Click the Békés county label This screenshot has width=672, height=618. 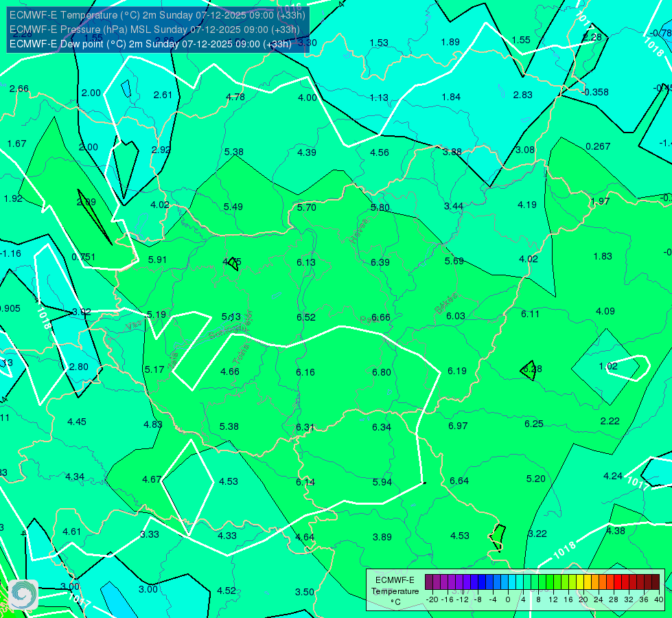[445, 304]
